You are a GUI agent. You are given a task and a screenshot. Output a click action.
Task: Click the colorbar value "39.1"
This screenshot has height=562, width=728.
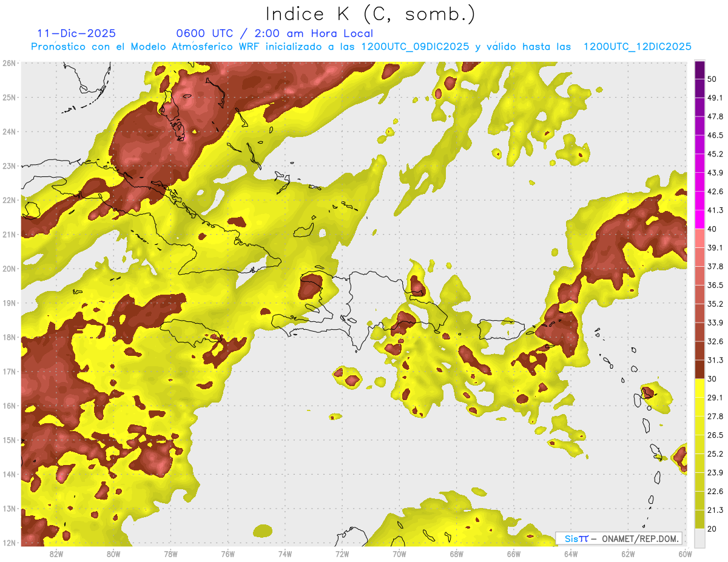[715, 247]
